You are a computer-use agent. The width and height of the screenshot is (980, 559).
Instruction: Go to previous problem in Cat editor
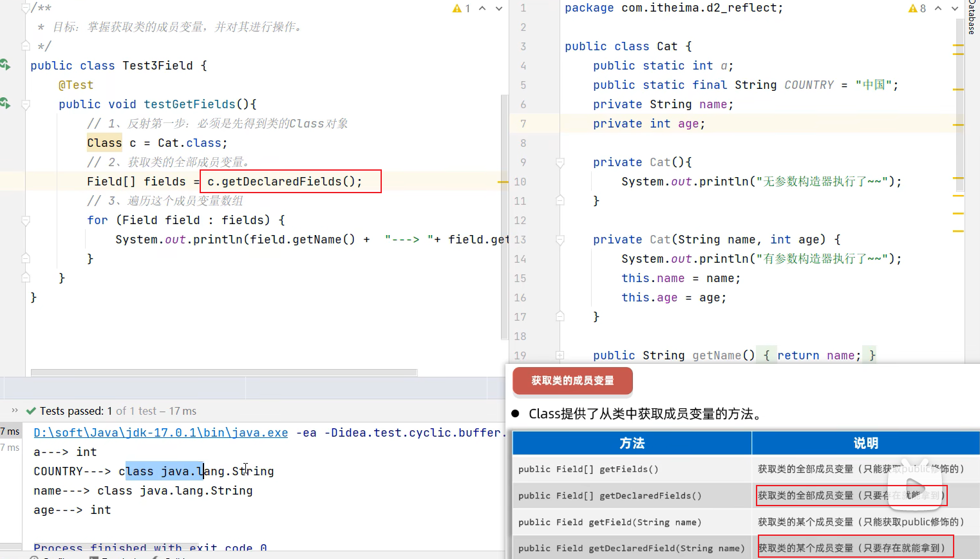pyautogui.click(x=938, y=8)
